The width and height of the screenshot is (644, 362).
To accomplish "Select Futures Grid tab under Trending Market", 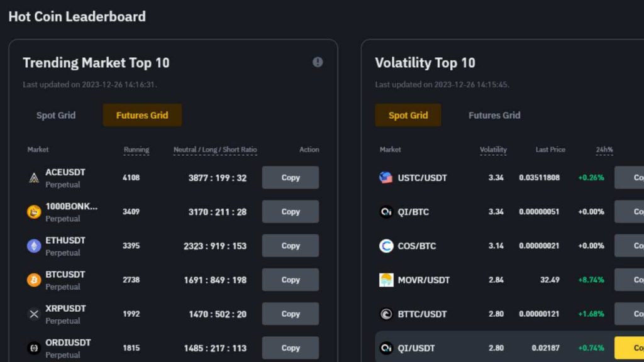I will [142, 115].
